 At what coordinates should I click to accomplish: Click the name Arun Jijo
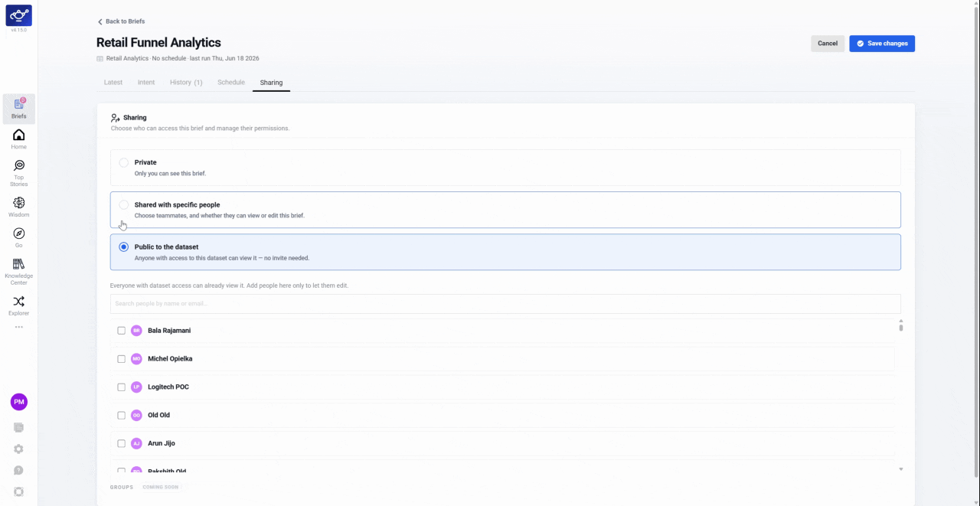pyautogui.click(x=162, y=443)
